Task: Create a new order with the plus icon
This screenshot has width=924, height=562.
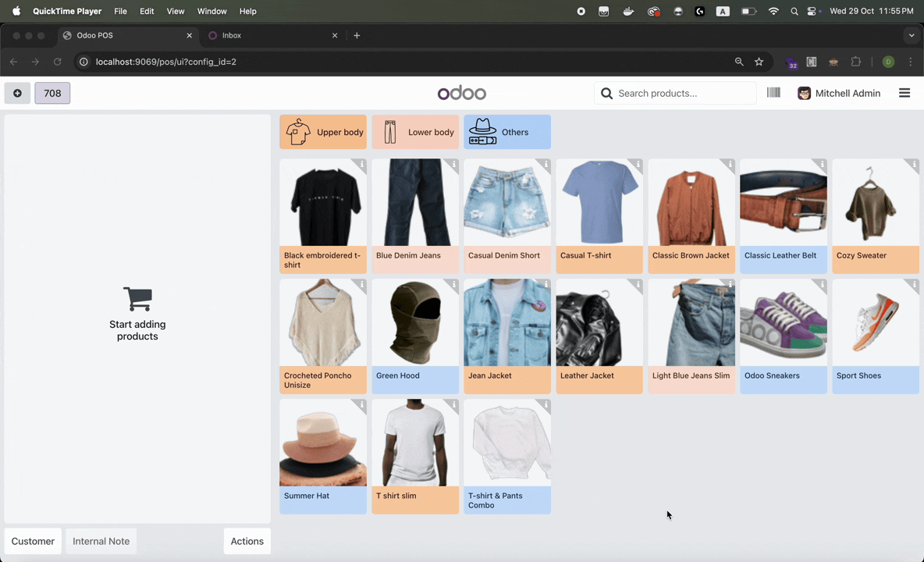Action: pos(17,93)
